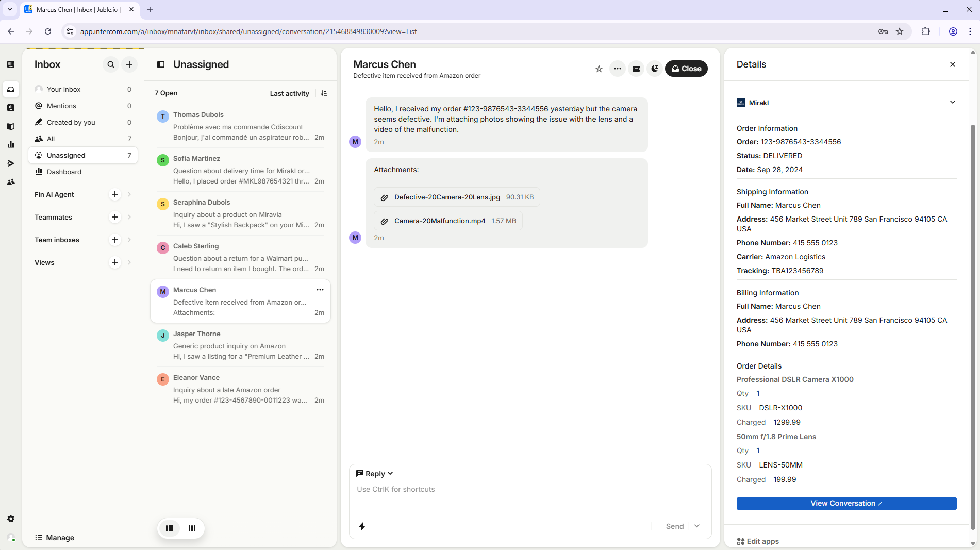The image size is (980, 550).
Task: Create new conversation with plus icon
Action: click(x=129, y=64)
